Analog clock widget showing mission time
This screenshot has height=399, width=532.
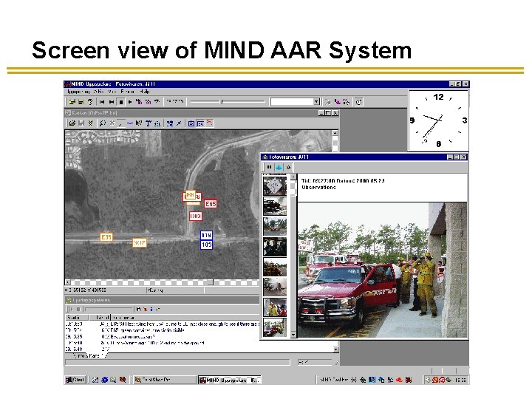coord(438,120)
